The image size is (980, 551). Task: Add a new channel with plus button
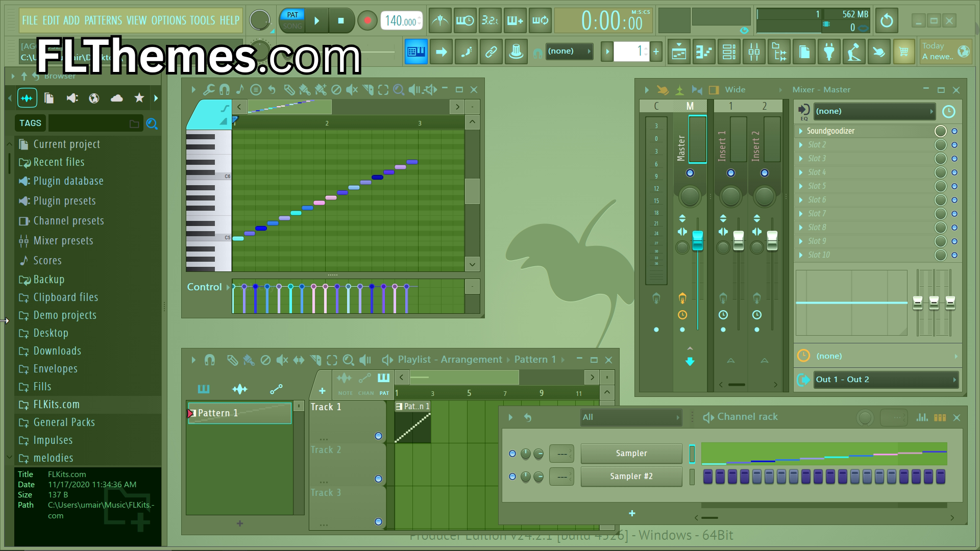pyautogui.click(x=632, y=513)
